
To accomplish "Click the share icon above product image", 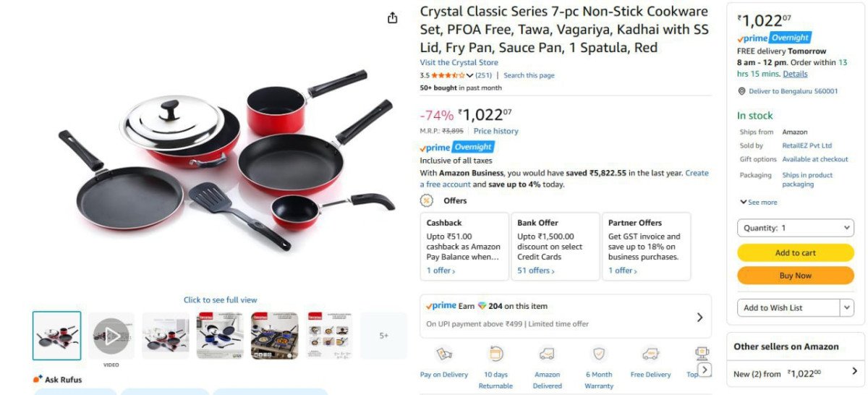I will (392, 18).
